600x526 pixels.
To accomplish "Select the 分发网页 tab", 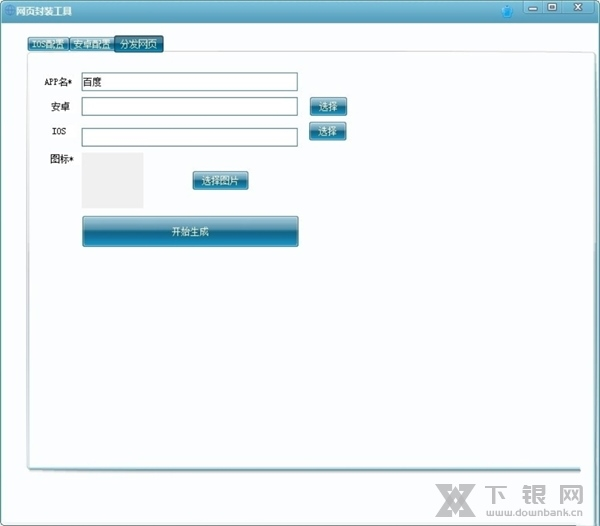I will pyautogui.click(x=139, y=44).
